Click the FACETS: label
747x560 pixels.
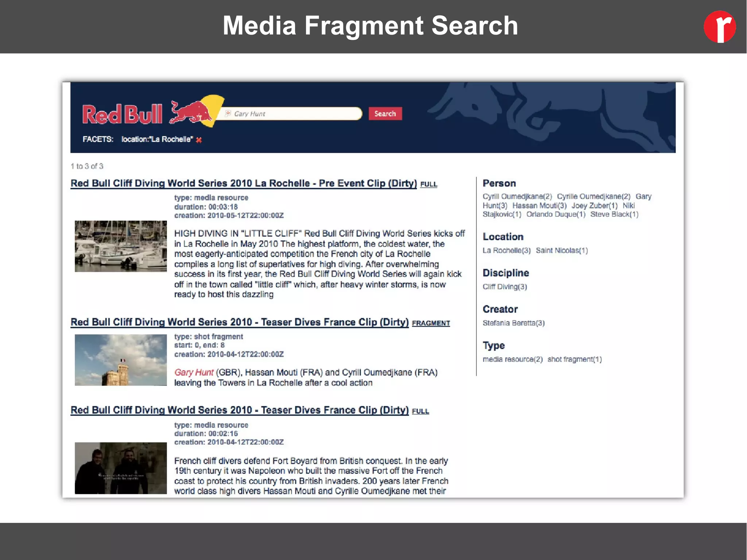(98, 139)
